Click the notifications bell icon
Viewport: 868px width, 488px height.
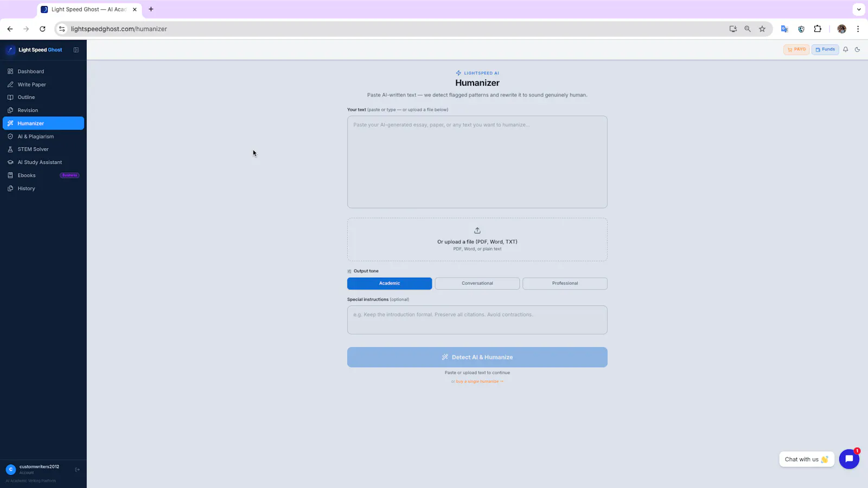coord(845,49)
